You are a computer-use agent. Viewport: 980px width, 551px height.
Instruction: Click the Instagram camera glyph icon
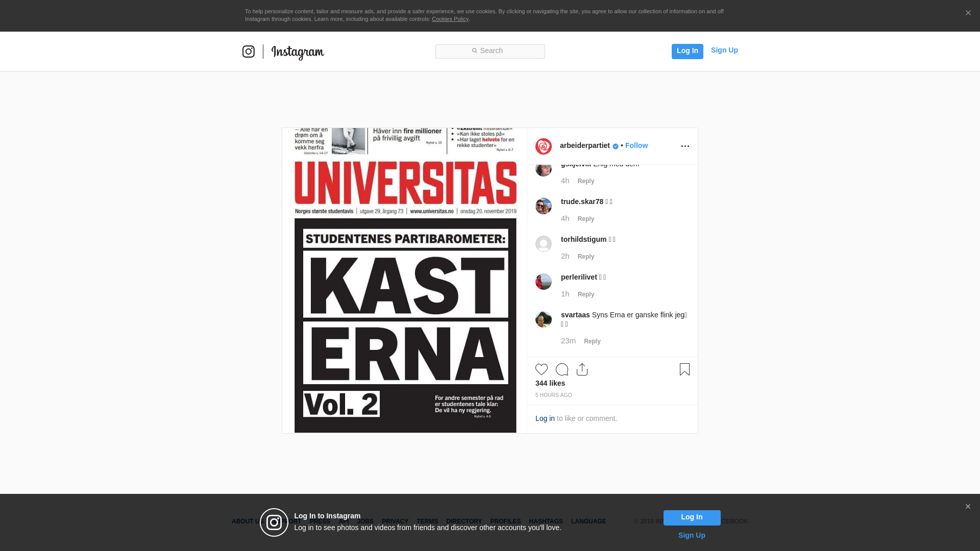[x=249, y=52]
